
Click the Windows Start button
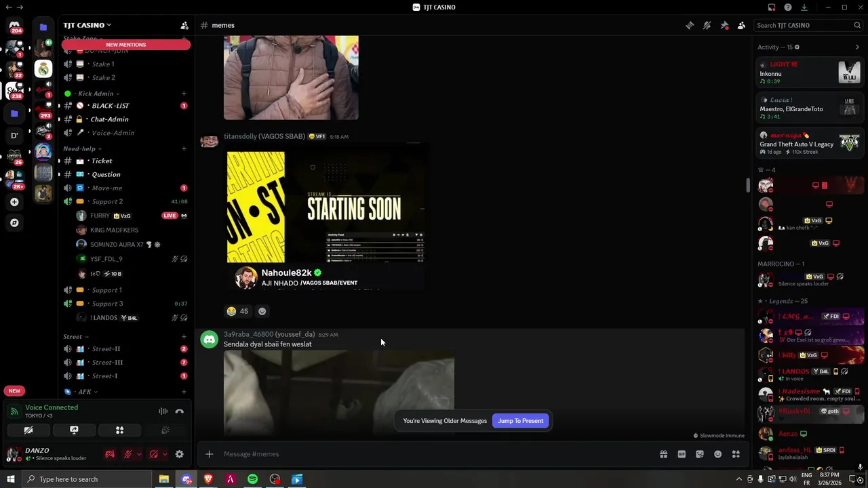[x=11, y=479]
